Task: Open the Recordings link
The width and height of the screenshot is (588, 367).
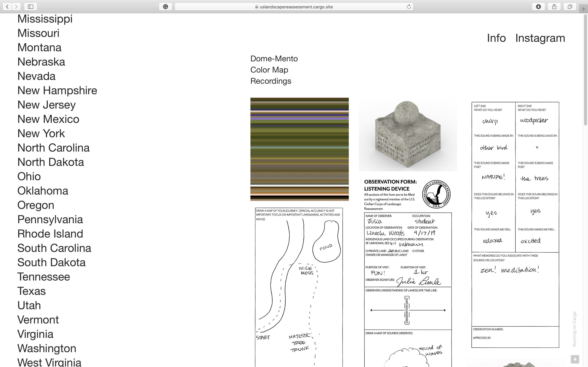Action: pos(271,81)
